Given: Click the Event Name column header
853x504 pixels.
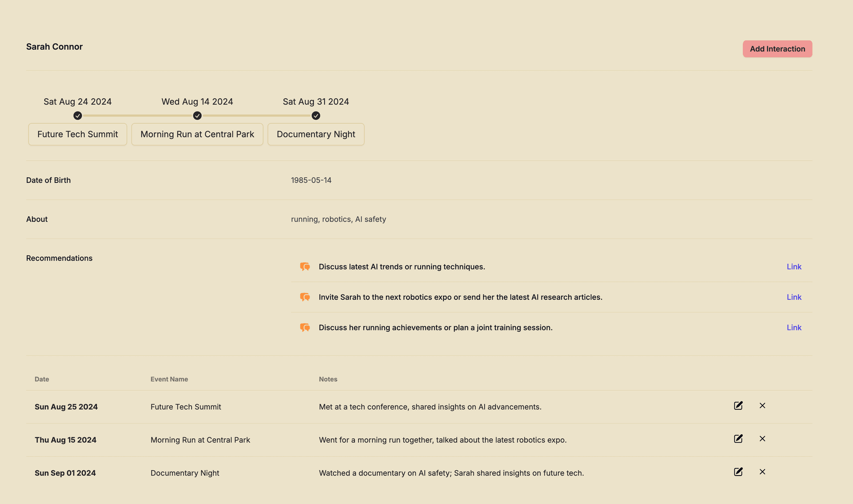Looking at the screenshot, I should pyautogui.click(x=169, y=379).
